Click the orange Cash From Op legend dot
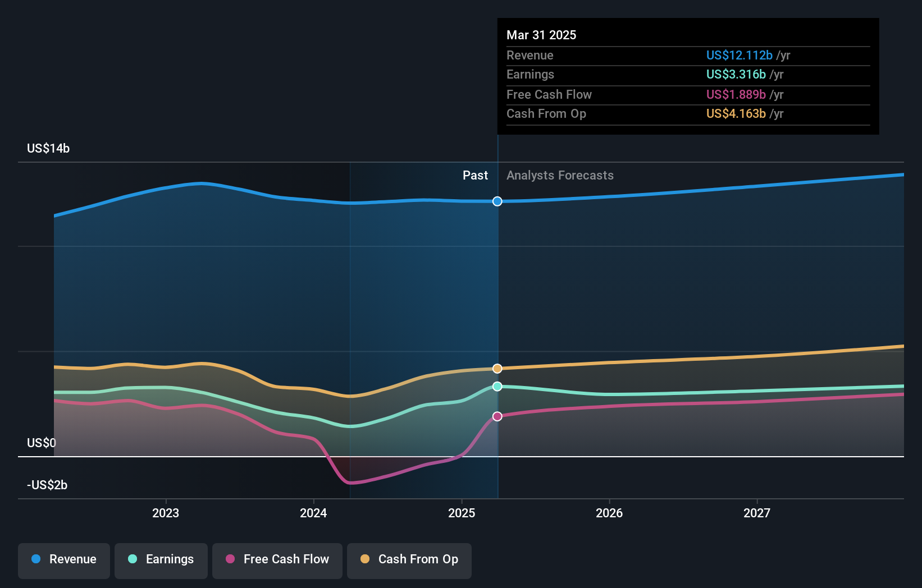The width and height of the screenshot is (922, 588). (365, 559)
